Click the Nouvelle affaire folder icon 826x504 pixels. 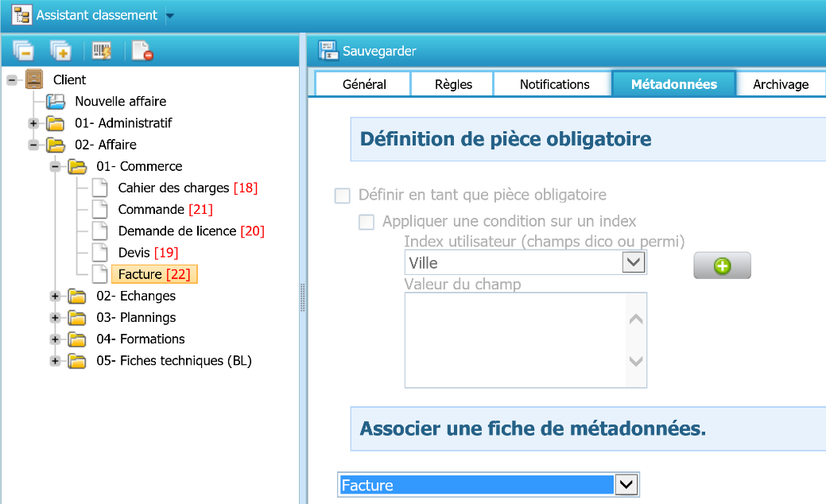(x=55, y=102)
